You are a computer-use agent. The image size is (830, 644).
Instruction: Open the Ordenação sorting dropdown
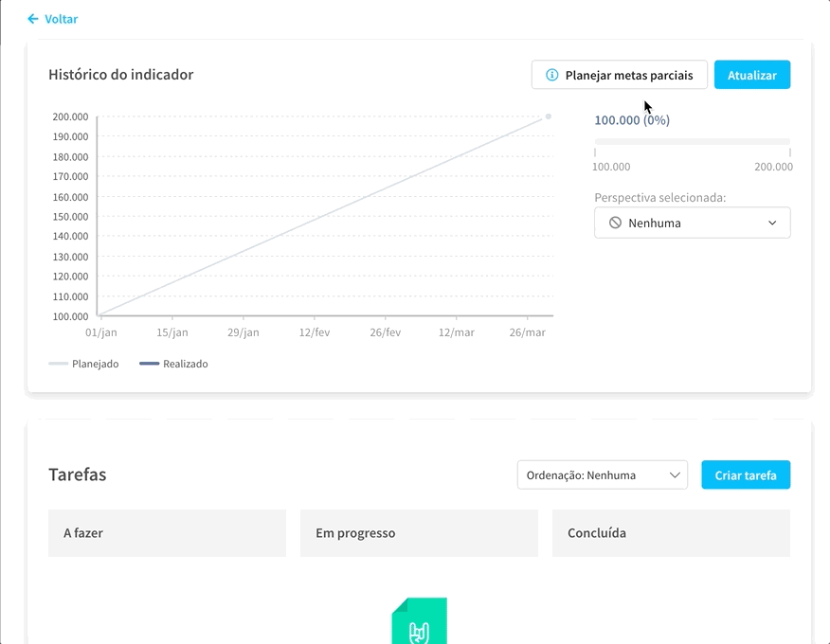tap(603, 474)
